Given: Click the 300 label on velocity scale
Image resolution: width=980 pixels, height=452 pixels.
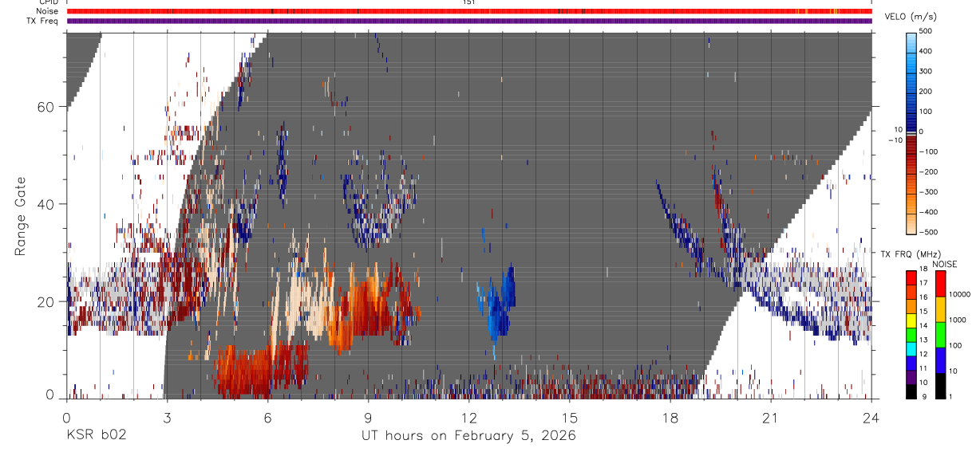Looking at the screenshot, I should [927, 71].
